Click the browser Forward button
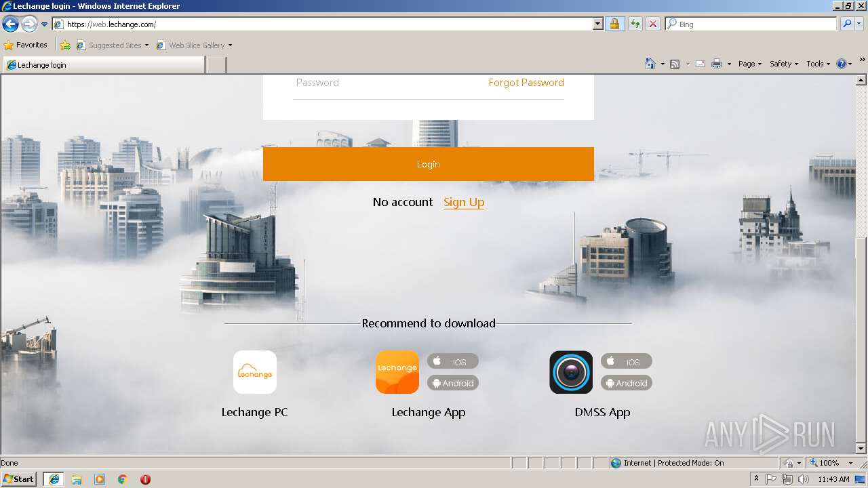This screenshot has width=868, height=488. pyautogui.click(x=29, y=24)
